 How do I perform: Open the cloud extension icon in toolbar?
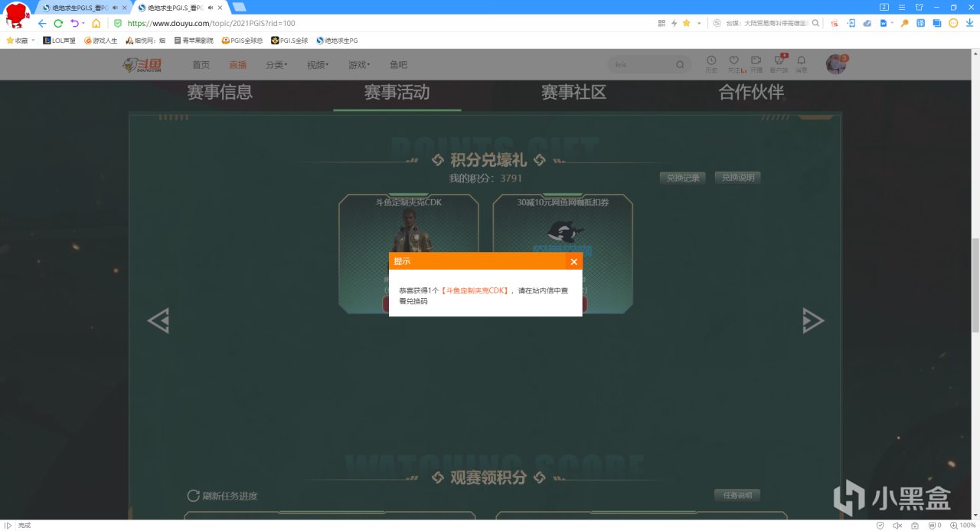868,23
